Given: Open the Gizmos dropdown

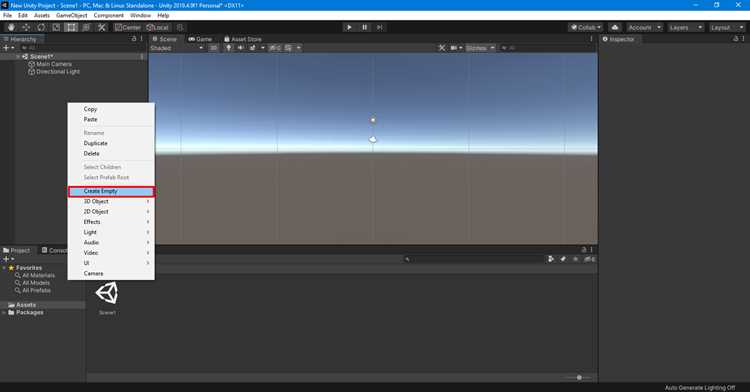Looking at the screenshot, I should [x=480, y=48].
